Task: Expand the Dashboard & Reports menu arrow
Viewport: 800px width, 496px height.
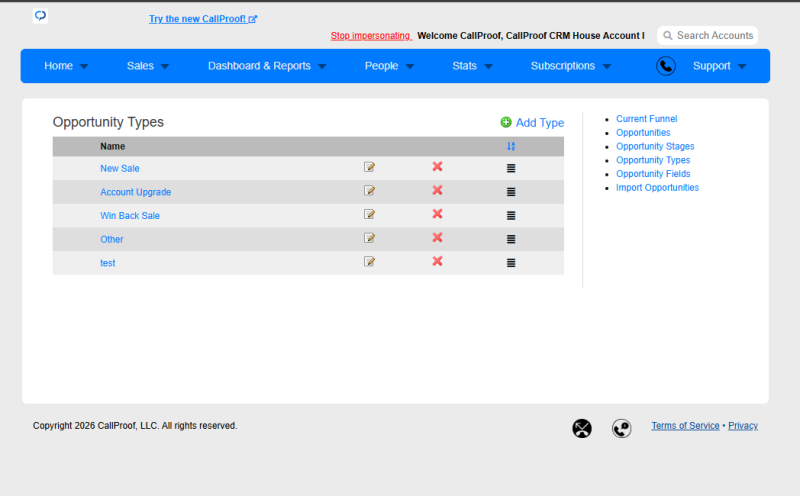Action: (322, 66)
